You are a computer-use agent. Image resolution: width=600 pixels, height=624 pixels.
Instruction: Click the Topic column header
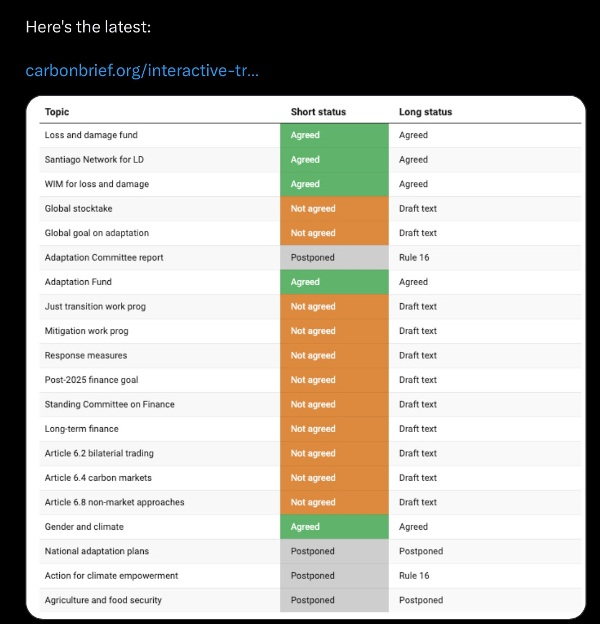(57, 112)
